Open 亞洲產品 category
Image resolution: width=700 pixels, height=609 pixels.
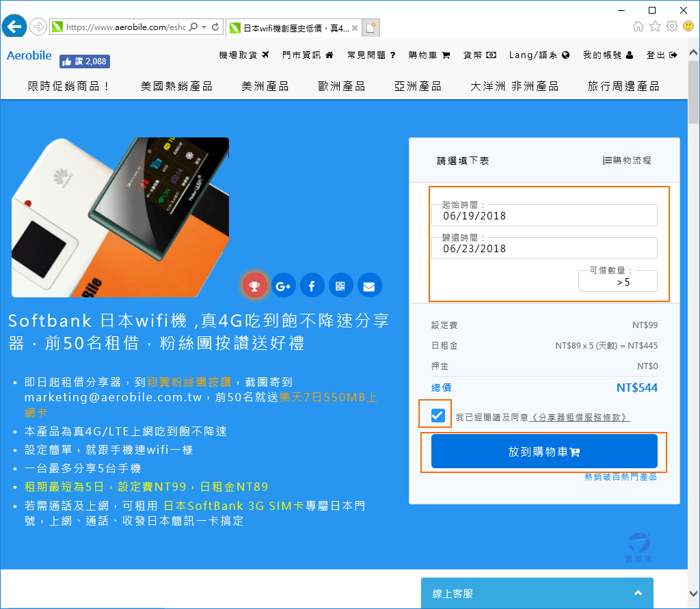(418, 86)
